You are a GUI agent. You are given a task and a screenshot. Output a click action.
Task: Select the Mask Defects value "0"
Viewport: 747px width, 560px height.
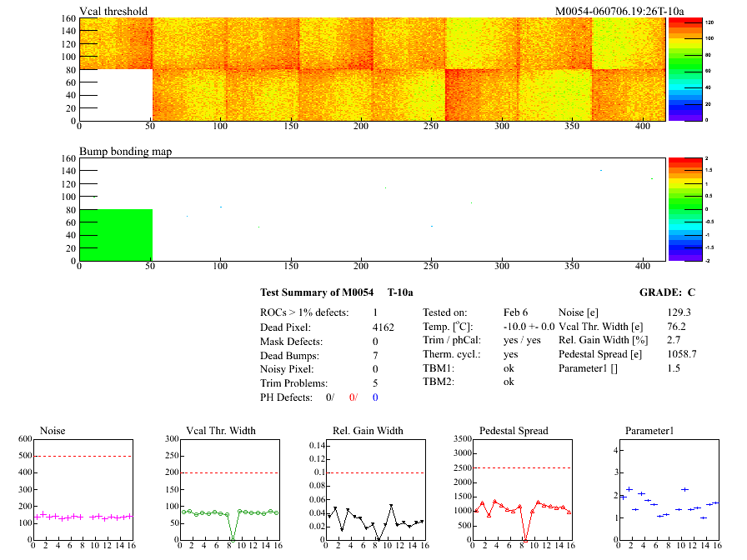375,342
